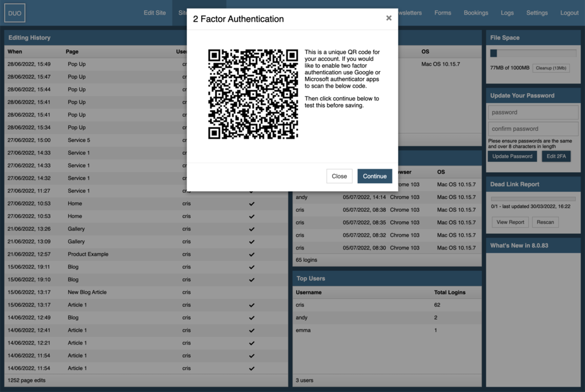Screen dimensions: 585x392
Task: Click the QR code image
Action: (253, 94)
